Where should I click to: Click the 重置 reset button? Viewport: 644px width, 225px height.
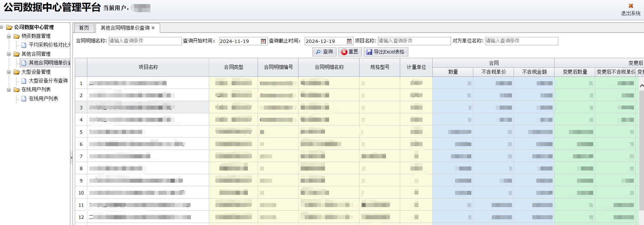(350, 52)
